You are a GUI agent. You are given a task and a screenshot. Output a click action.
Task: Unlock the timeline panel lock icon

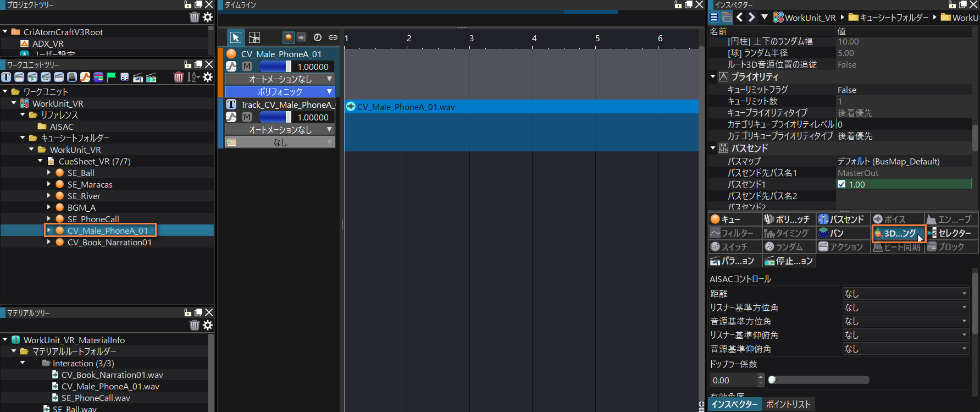pos(678,4)
